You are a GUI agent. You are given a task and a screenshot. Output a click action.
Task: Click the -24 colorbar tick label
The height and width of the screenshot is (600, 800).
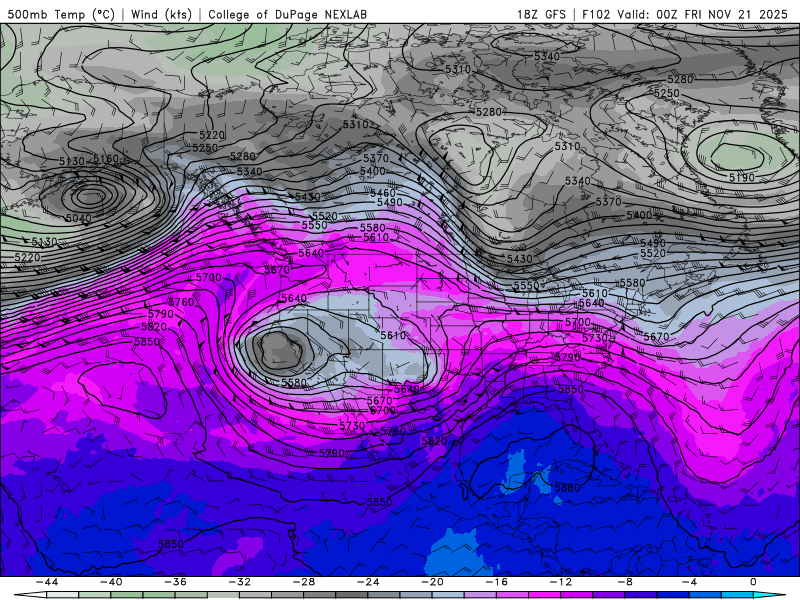368,582
